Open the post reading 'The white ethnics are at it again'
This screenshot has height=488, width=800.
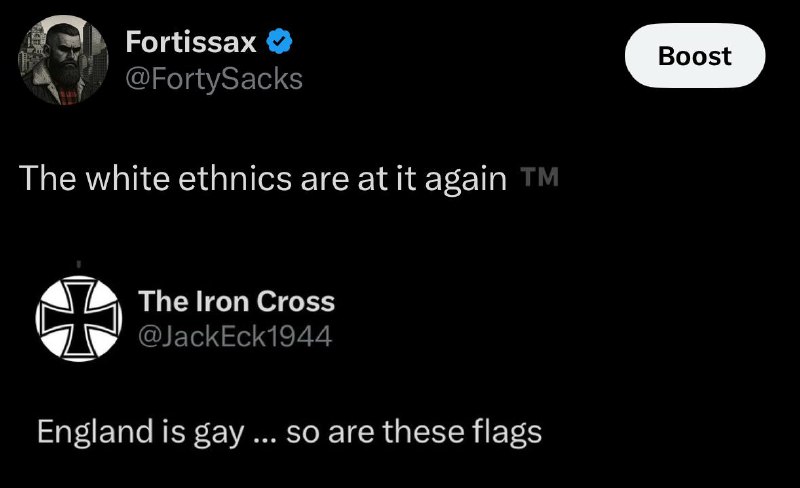pyautogui.click(x=263, y=179)
